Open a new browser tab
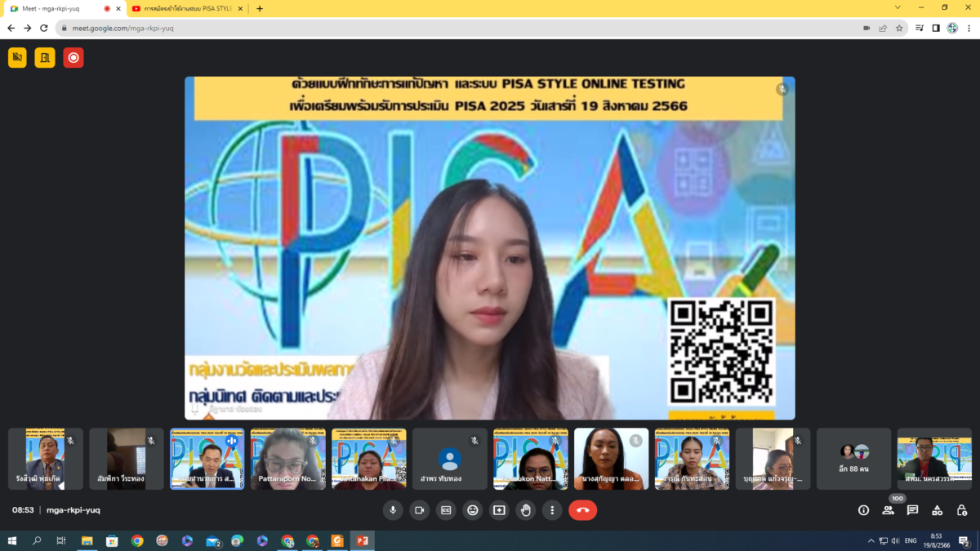Screen dimensions: 980x551 (x=260, y=8)
